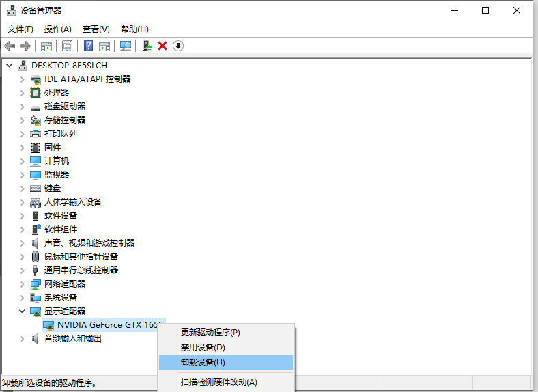Viewport: 538px width, 392px height.
Task: Choose 扫描检测硬件改动(A) from context menu
Action: pyautogui.click(x=226, y=382)
